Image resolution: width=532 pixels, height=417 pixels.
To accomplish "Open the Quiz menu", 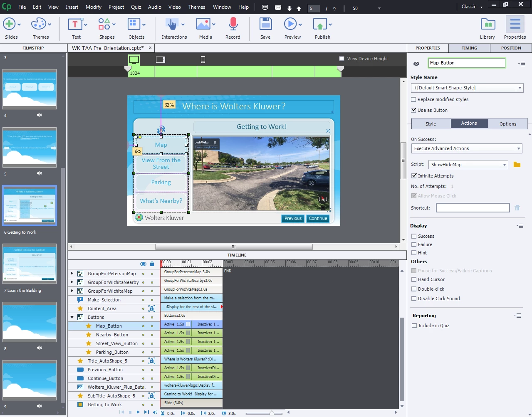I will coord(136,7).
